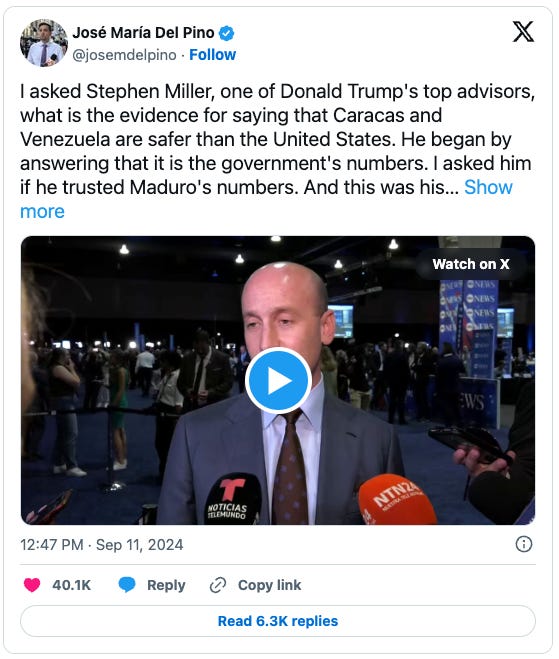The width and height of the screenshot is (559, 659).
Task: Click the Telemundo microphone in video
Action: pos(232,499)
